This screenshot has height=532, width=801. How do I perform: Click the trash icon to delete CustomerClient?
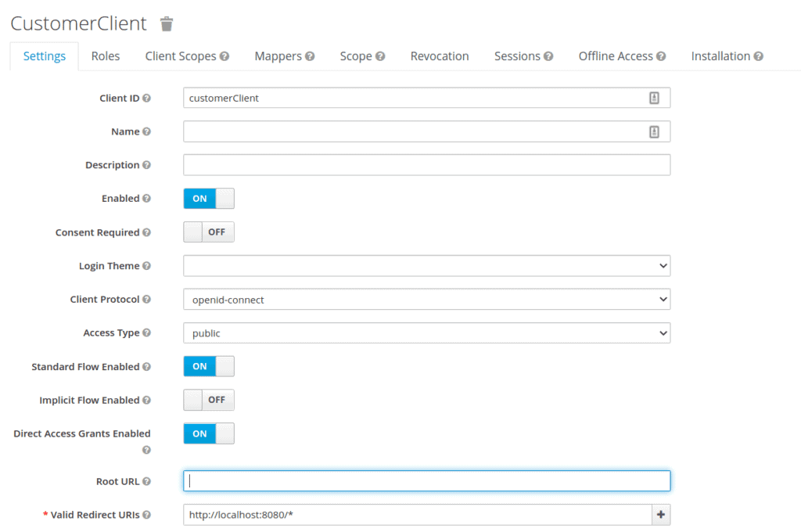[167, 24]
